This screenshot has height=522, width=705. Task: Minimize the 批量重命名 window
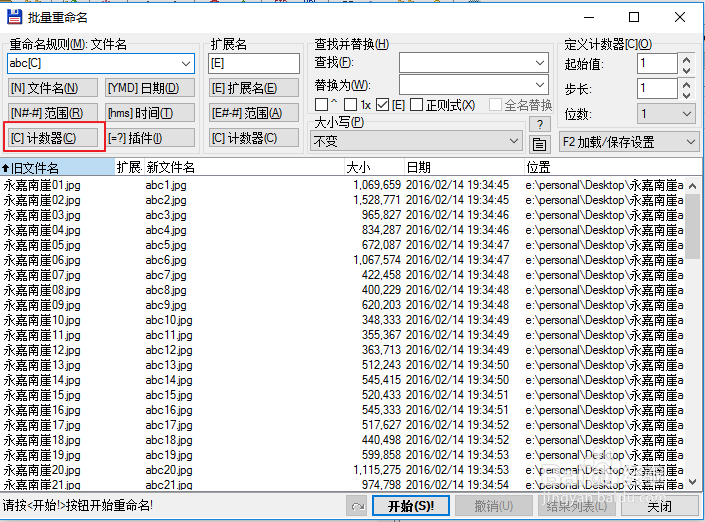[x=589, y=17]
